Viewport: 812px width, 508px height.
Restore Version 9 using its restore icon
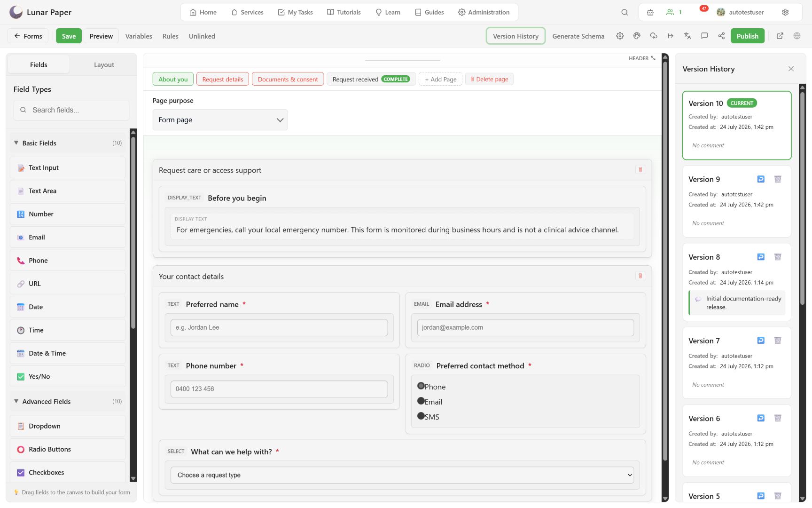(761, 179)
